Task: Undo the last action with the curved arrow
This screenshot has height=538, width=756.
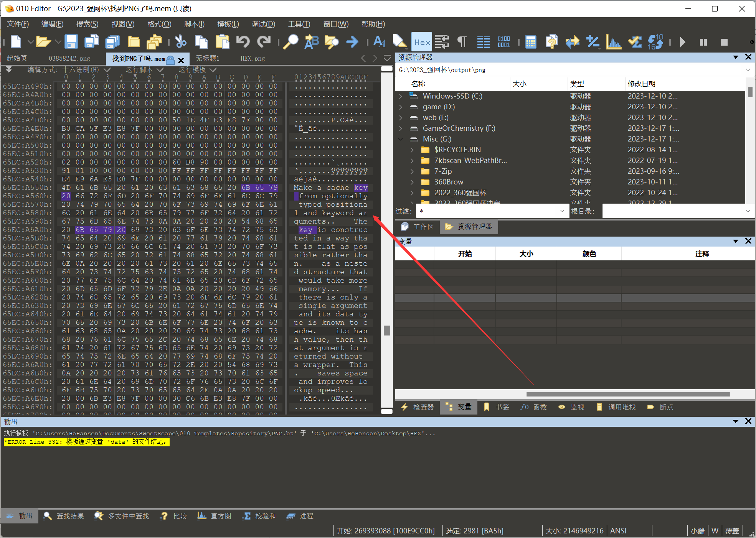Action: coord(243,41)
